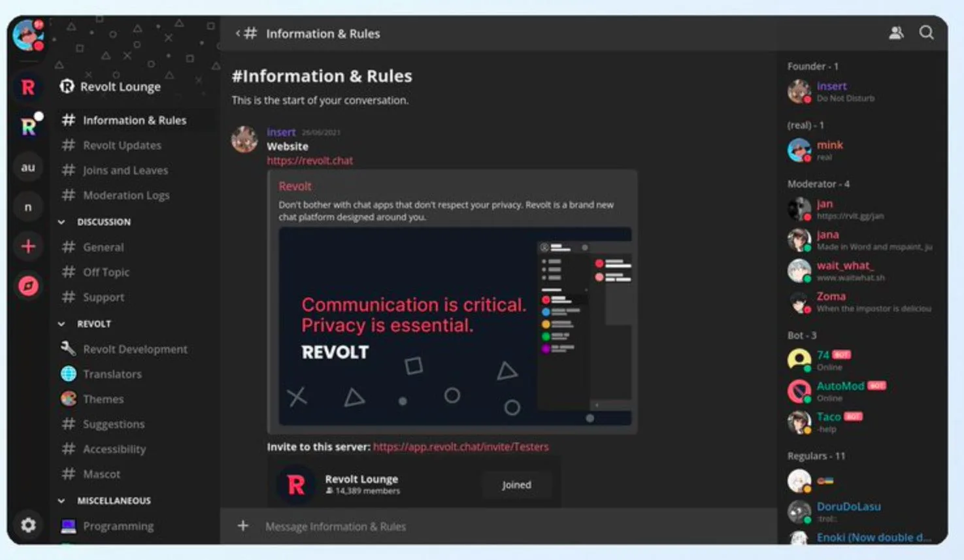
Task: Open the Revolt embed preview image
Action: tap(455, 327)
